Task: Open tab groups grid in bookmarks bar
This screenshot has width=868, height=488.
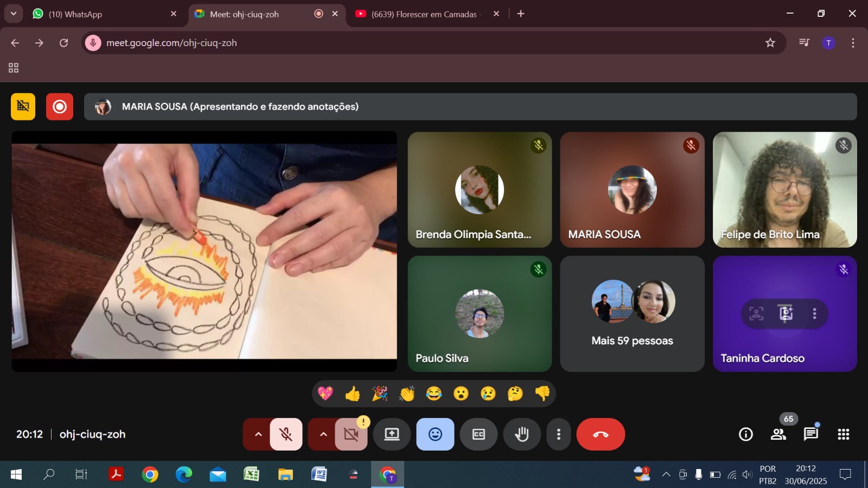Action: [x=14, y=68]
